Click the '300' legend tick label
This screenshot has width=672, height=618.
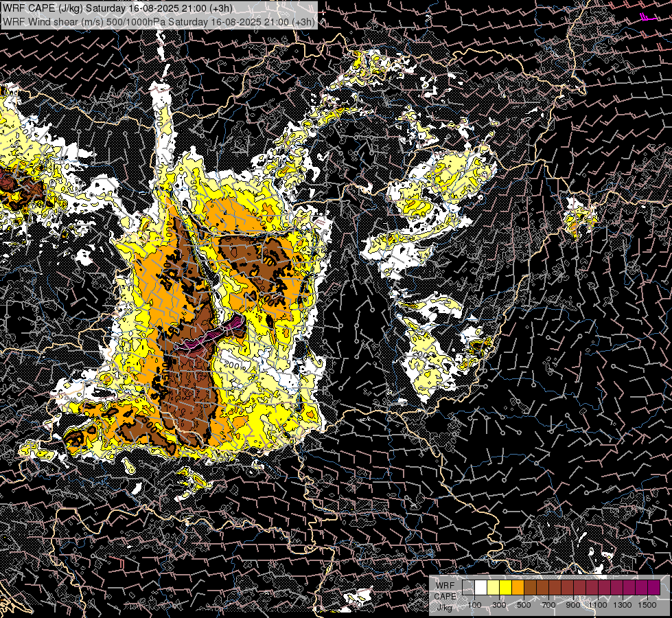click(x=499, y=605)
